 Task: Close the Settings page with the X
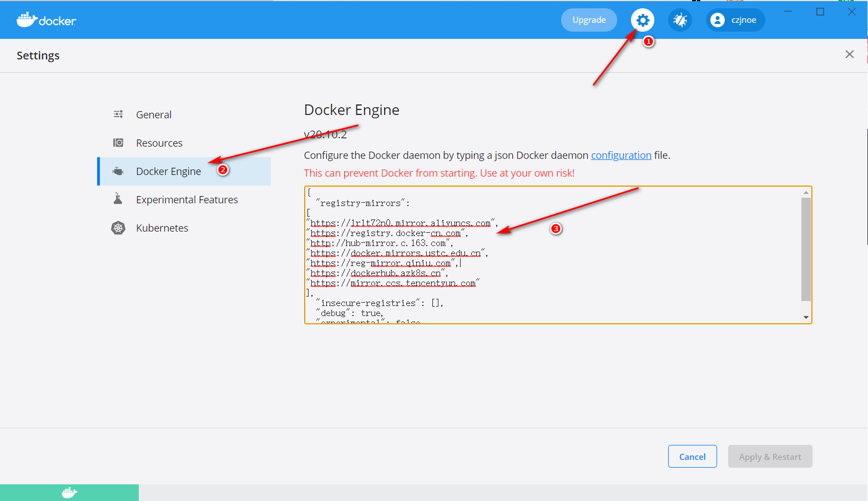850,54
